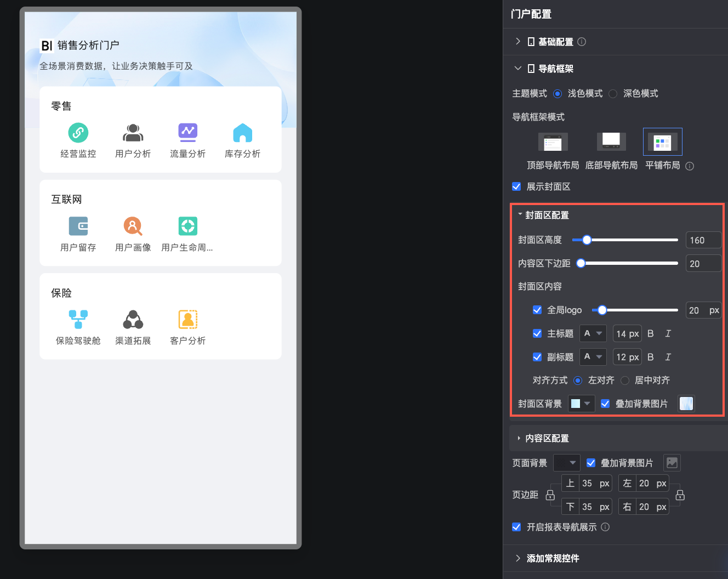Select the 顶部导航布局 layout thumbnail
This screenshot has height=579, width=728.
553,142
